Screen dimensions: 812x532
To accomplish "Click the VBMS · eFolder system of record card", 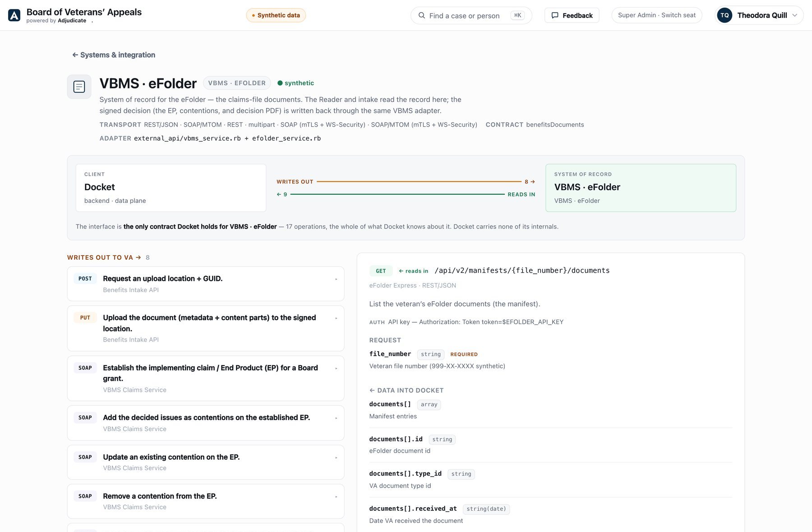I will tap(641, 188).
